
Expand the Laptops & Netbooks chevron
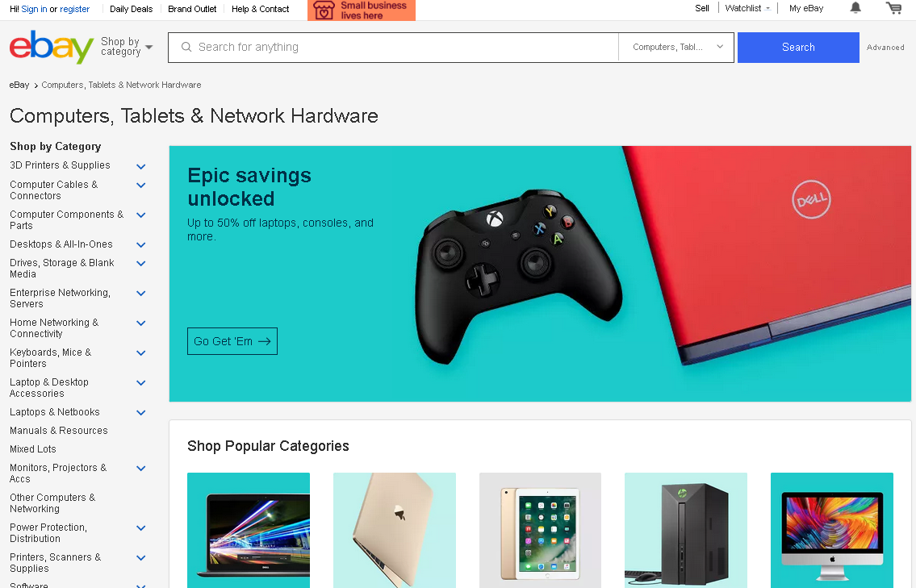click(140, 413)
